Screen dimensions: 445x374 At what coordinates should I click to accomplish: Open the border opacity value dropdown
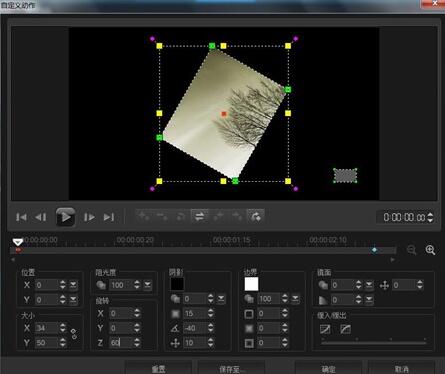pyautogui.click(x=295, y=299)
